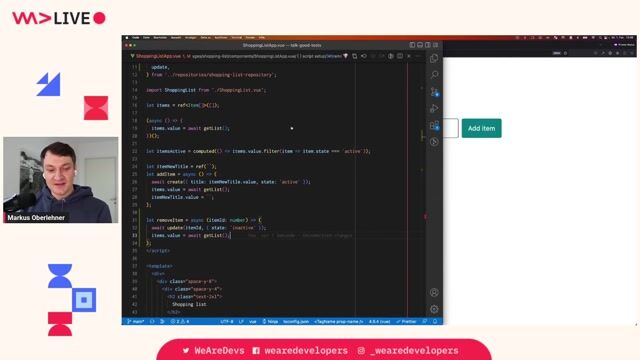Open the Search view in activity bar
This screenshot has width=640, height=360.
click(434, 75)
